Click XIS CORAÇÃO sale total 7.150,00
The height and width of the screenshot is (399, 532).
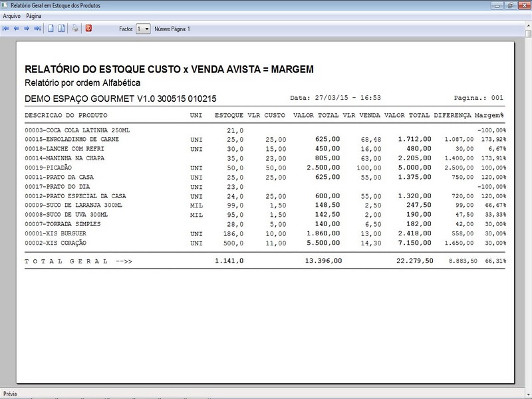(x=414, y=243)
